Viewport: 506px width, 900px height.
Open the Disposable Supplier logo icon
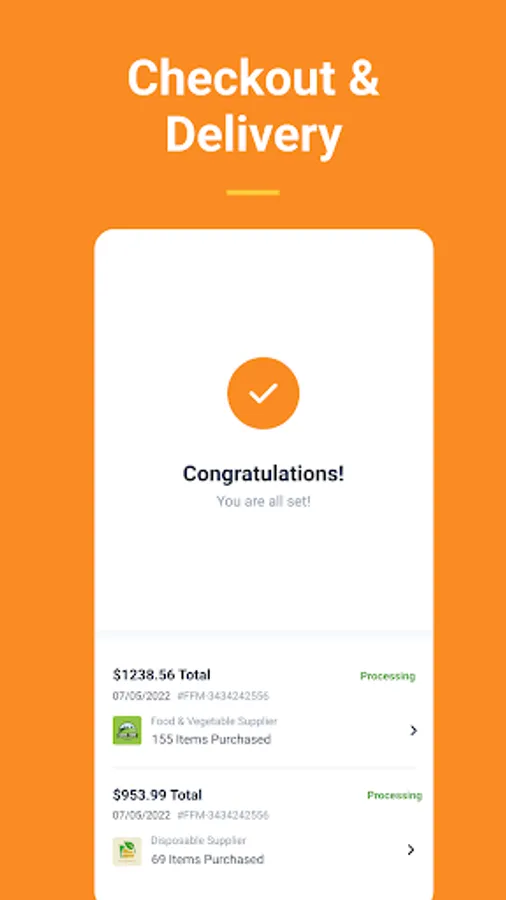(x=127, y=851)
